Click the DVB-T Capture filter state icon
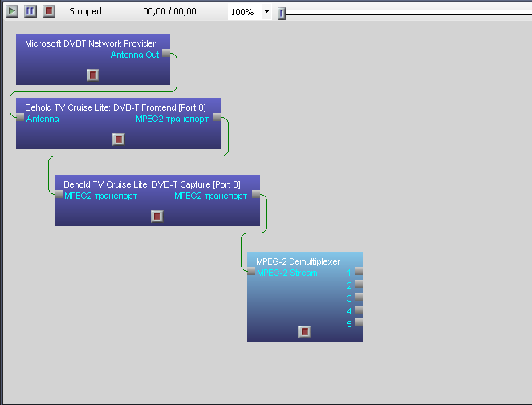This screenshot has width=532, height=405. [156, 216]
